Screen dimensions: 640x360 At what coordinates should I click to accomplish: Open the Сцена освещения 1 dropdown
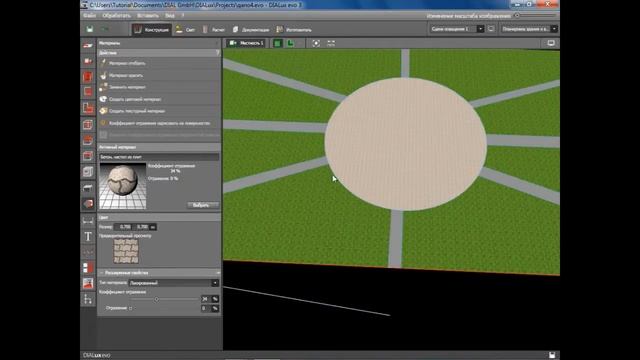coord(456,29)
